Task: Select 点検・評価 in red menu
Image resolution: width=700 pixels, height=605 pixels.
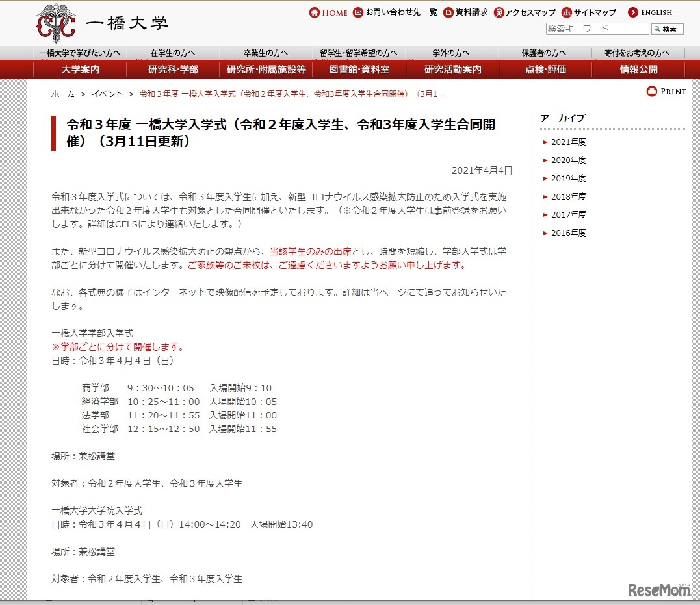Action: pos(545,70)
